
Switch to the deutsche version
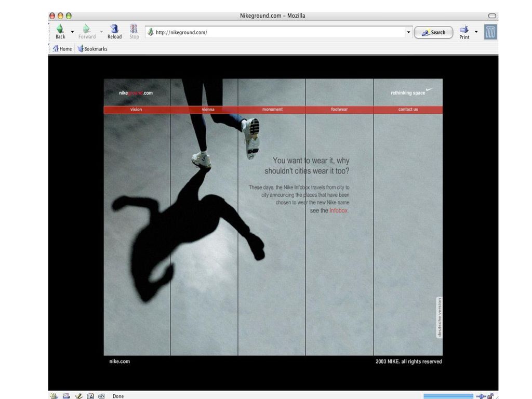point(440,317)
